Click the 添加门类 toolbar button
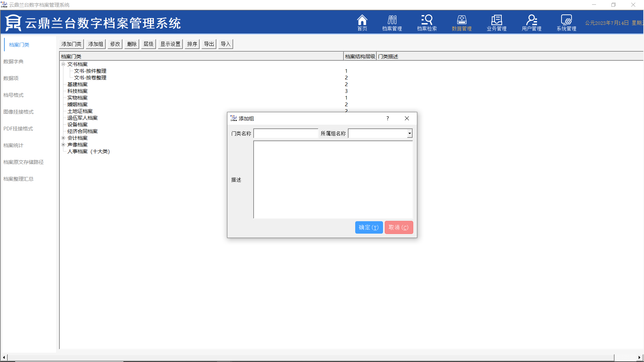This screenshot has height=362, width=644. click(x=71, y=44)
